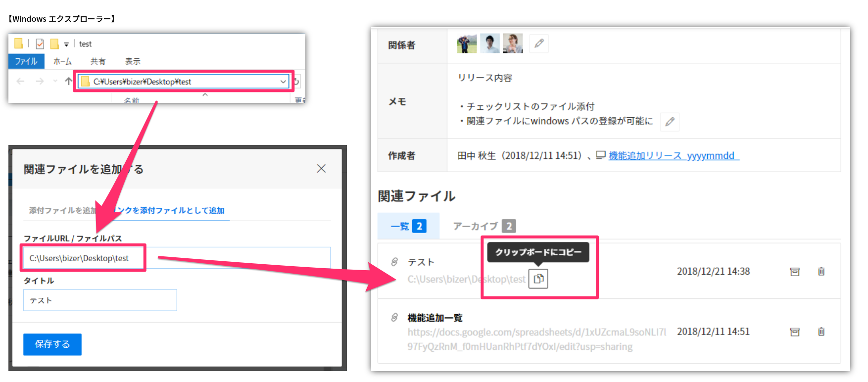
Task: Open the 共有 ribbon tab
Action: pos(98,61)
